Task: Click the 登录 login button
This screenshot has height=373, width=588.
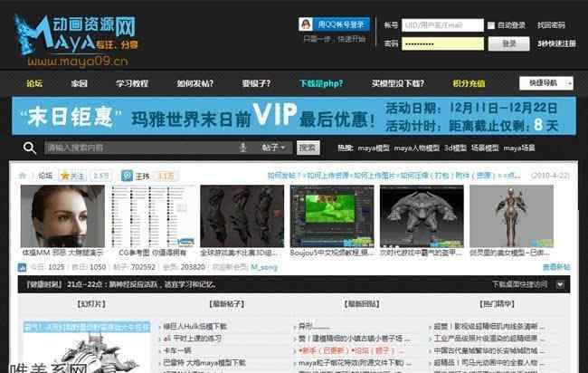Action: 508,43
